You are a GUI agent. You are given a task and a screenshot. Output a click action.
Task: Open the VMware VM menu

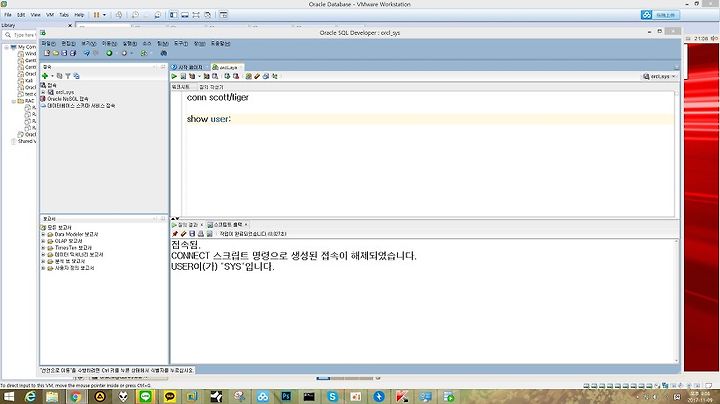pyautogui.click(x=50, y=15)
